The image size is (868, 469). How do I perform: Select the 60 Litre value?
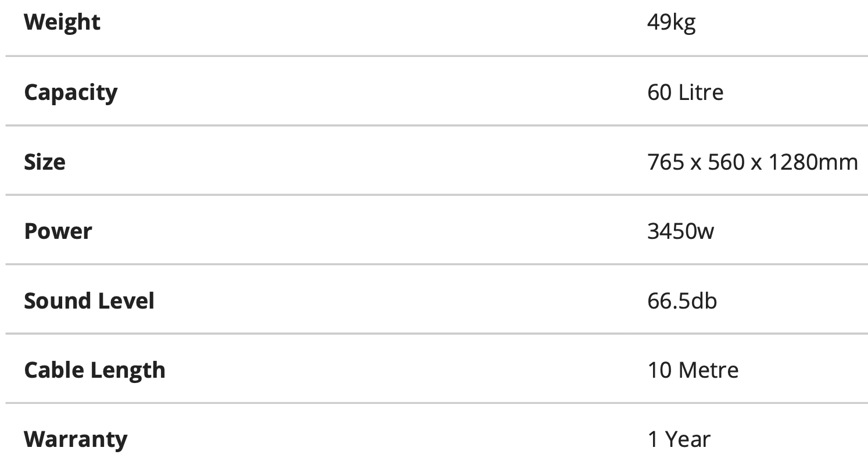(685, 92)
